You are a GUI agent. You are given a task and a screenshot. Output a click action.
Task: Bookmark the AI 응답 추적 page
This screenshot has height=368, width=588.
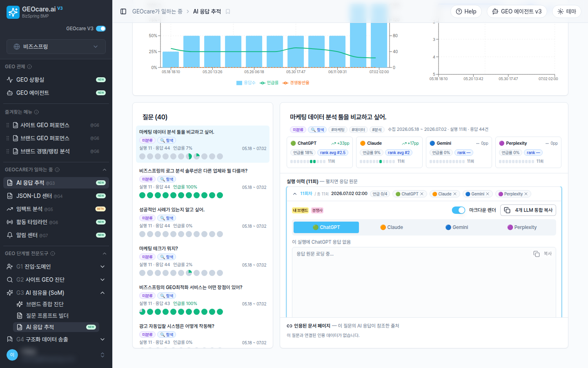click(228, 11)
